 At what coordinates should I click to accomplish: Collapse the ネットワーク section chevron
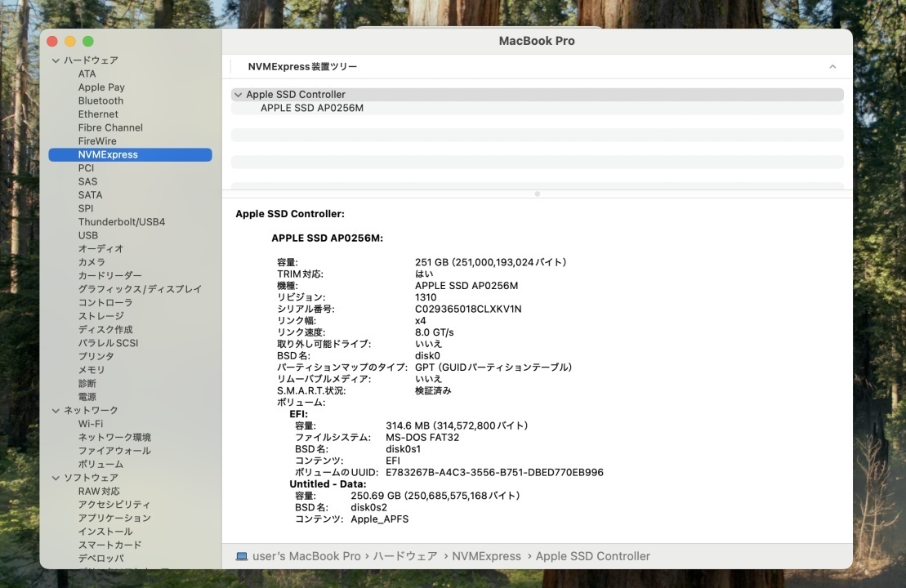click(x=56, y=411)
